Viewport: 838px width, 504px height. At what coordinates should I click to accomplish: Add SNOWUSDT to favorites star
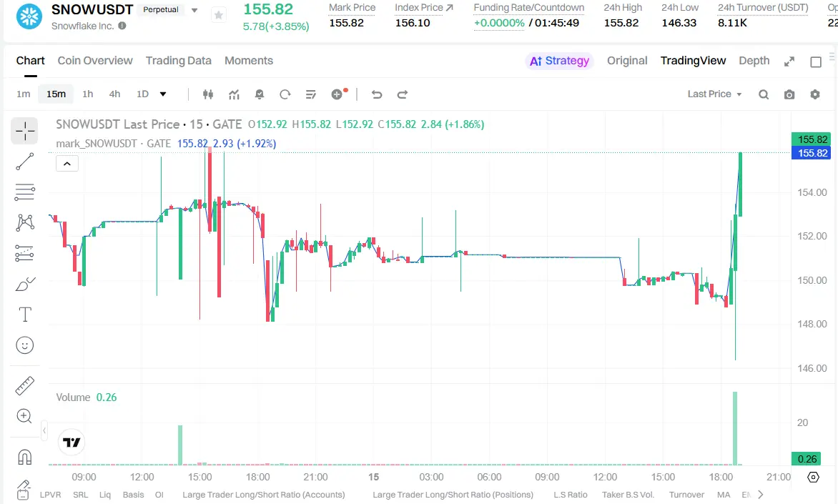click(218, 15)
